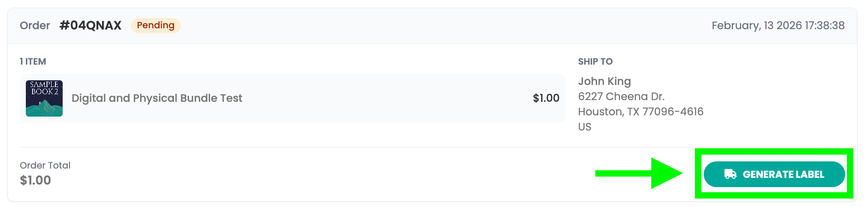Open the Sample Book 2 thumbnail
The width and height of the screenshot is (868, 207).
pos(44,98)
